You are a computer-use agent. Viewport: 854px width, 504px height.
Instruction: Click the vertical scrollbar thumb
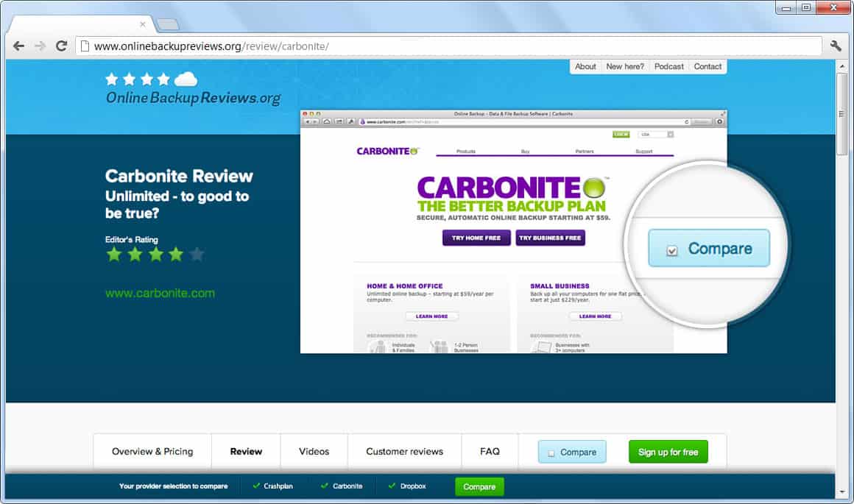pyautogui.click(x=842, y=114)
